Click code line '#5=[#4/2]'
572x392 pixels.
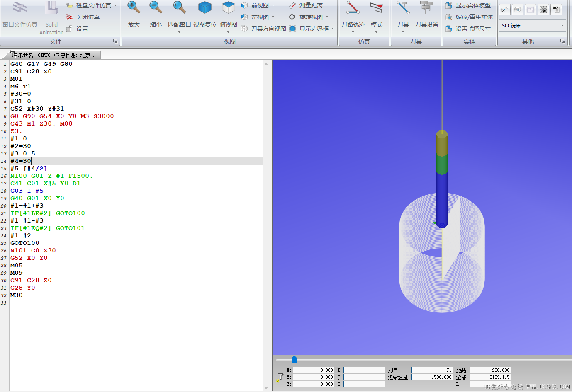tap(29, 168)
